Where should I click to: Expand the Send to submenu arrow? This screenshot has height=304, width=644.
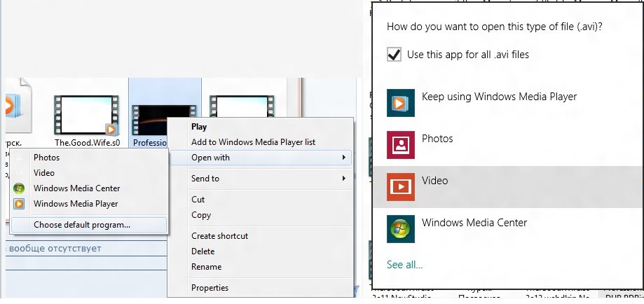click(x=344, y=179)
